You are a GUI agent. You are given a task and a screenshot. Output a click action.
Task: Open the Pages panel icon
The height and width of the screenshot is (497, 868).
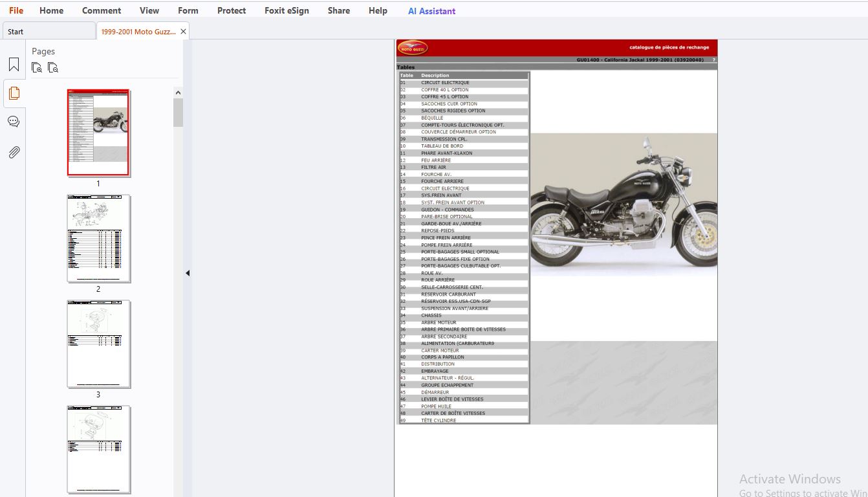(x=14, y=93)
